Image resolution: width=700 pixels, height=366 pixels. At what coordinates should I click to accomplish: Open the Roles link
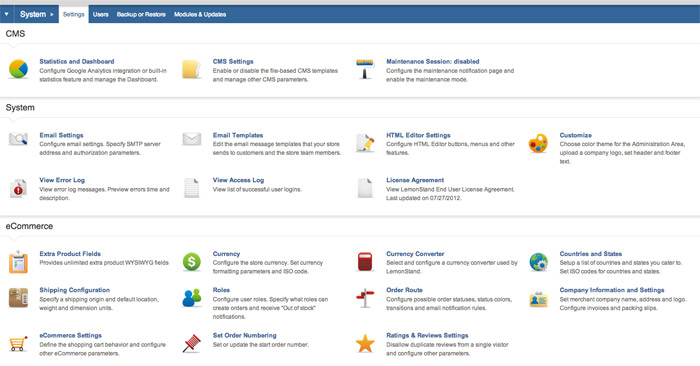(221, 290)
